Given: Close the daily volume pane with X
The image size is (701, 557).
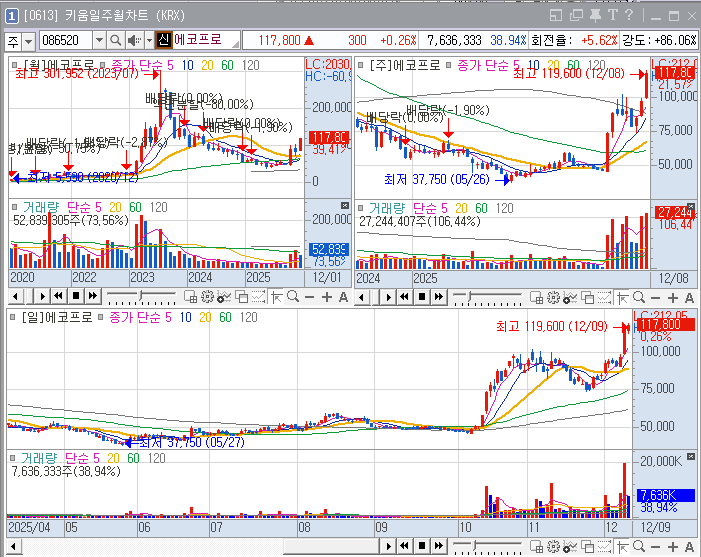Looking at the screenshot, I should [x=691, y=456].
